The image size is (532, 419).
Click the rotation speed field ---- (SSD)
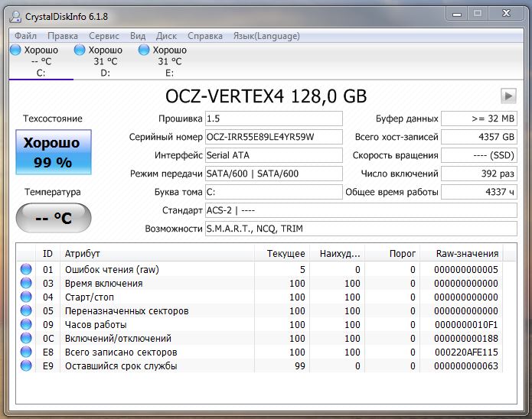(479, 155)
